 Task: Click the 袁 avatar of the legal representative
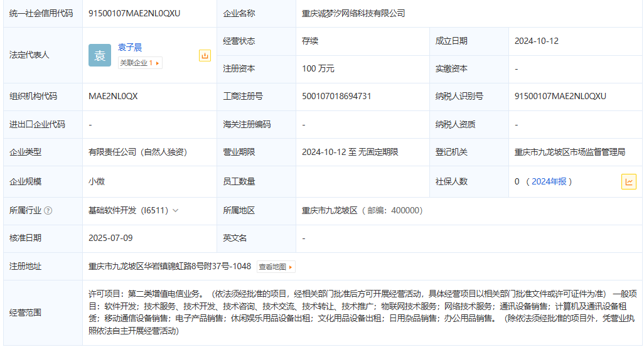click(x=99, y=55)
